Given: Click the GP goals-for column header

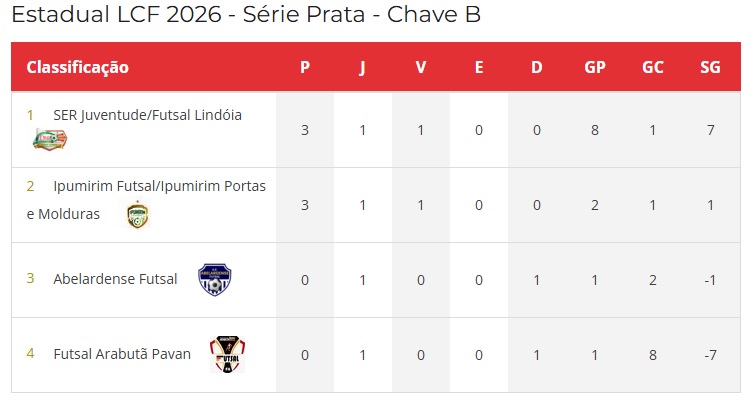Looking at the screenshot, I should coord(595,67).
